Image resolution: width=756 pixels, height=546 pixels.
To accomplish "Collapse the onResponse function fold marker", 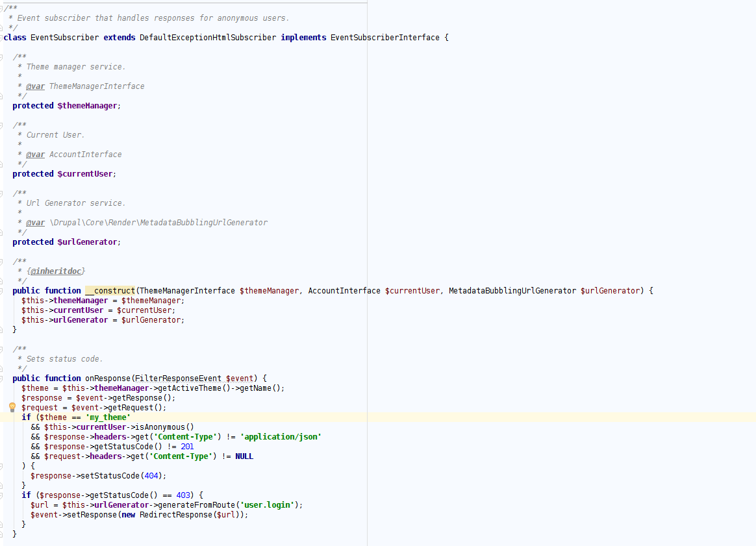I will [1, 378].
